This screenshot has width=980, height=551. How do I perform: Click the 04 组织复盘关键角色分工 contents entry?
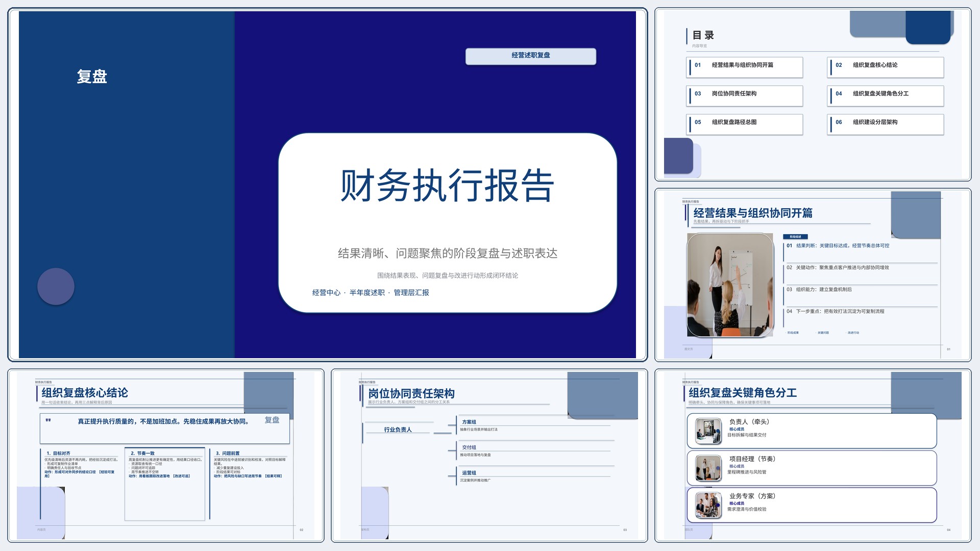click(x=886, y=95)
